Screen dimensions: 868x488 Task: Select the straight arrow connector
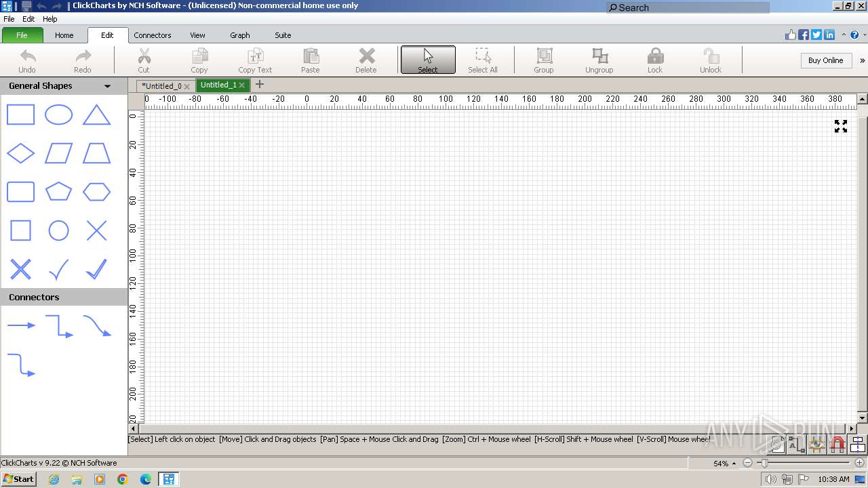click(x=21, y=325)
